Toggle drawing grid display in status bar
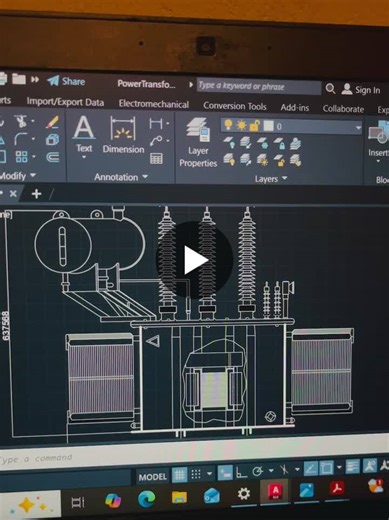Viewport: 389px width, 520px height. pos(179,474)
